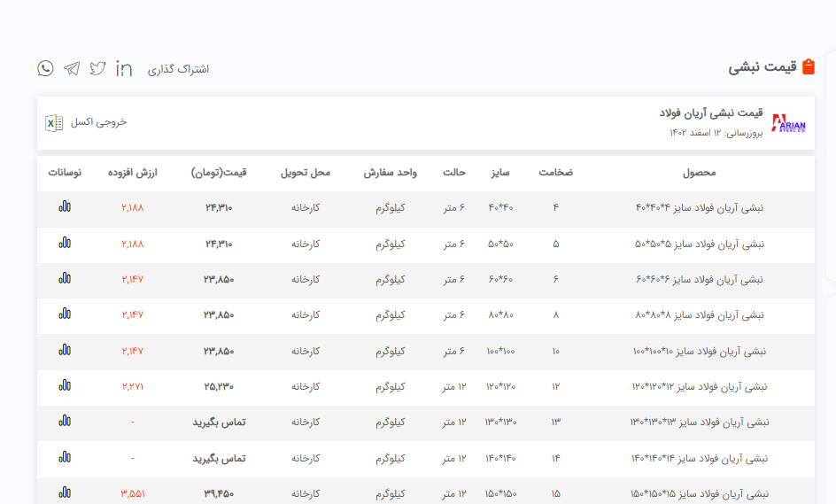Show fluctuation chart for نبشی 60*60*6

click(65, 278)
